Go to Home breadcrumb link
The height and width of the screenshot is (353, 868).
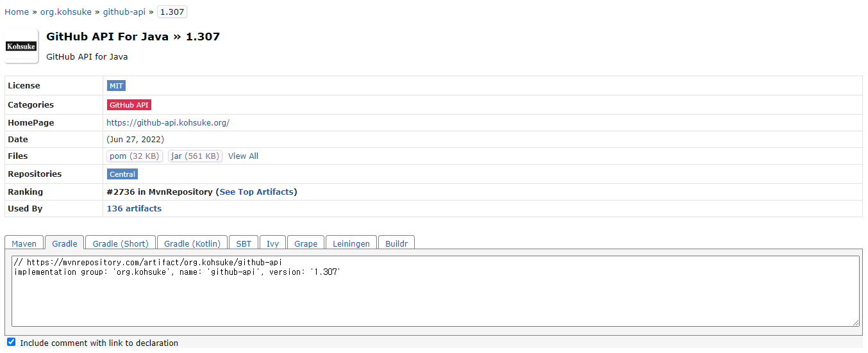(x=17, y=12)
